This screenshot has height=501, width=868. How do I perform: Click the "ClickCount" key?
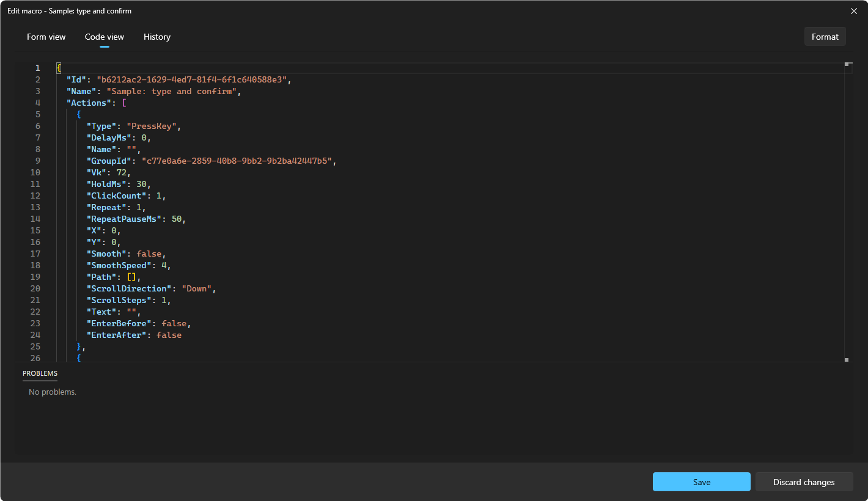(x=116, y=196)
